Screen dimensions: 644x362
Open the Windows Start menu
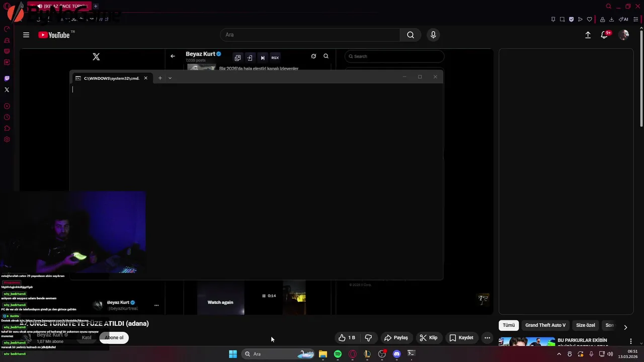pos(233,354)
